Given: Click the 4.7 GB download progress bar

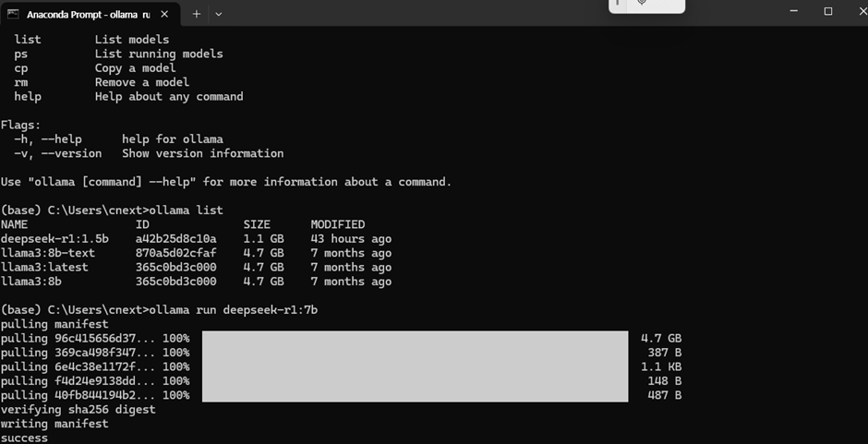Looking at the screenshot, I should (x=416, y=338).
